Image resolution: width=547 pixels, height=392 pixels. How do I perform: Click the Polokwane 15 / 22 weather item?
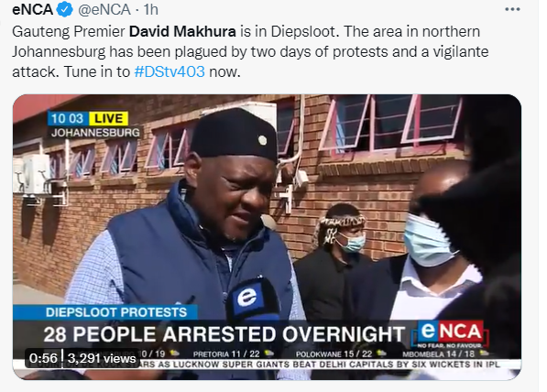pyautogui.click(x=340, y=354)
